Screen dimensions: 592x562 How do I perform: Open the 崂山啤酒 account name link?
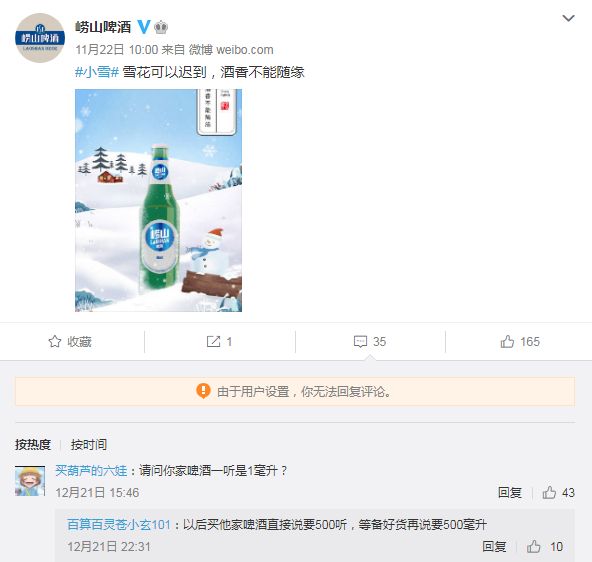pos(103,27)
